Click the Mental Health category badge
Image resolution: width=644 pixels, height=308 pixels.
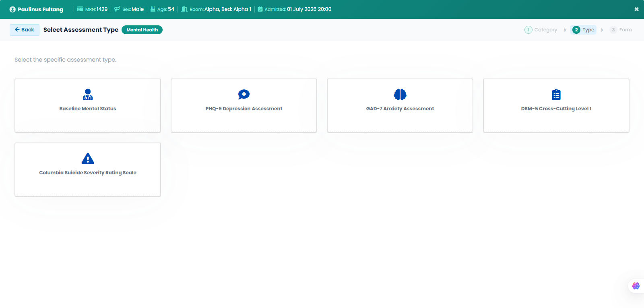[x=142, y=30]
